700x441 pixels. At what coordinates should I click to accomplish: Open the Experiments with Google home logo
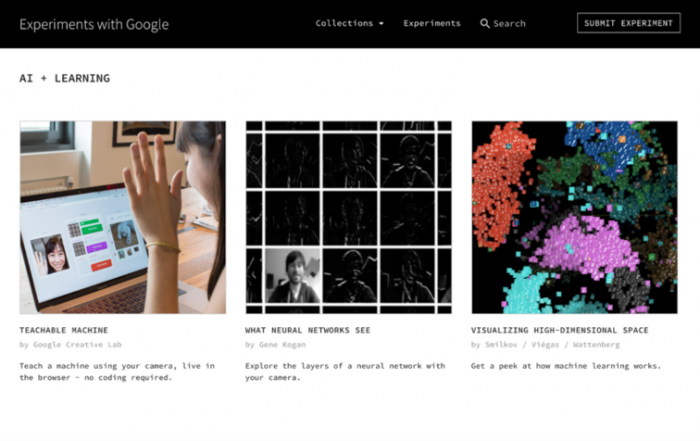coord(94,24)
